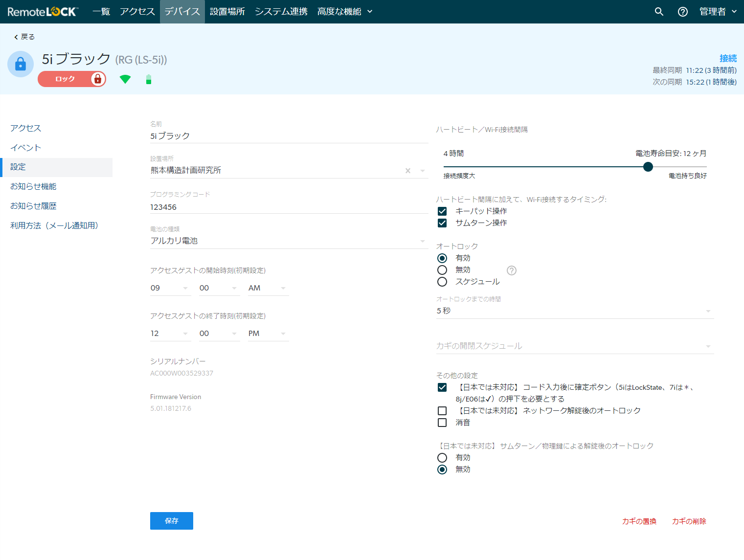Open start time AM dropdown
The image size is (744, 560).
268,288
